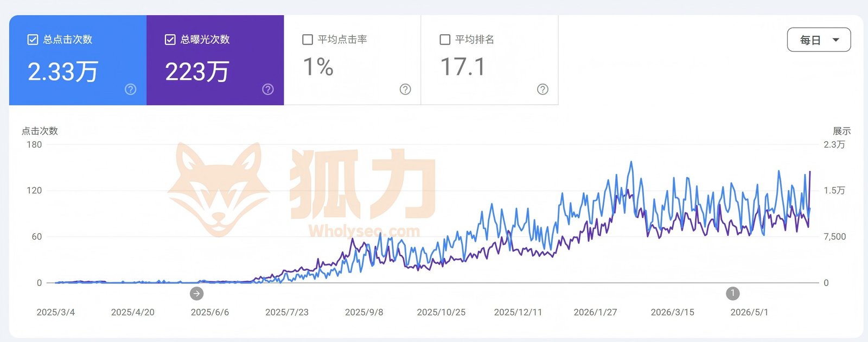Select the 17.1 average position value
Screen dimensions: 868x342
click(x=463, y=67)
